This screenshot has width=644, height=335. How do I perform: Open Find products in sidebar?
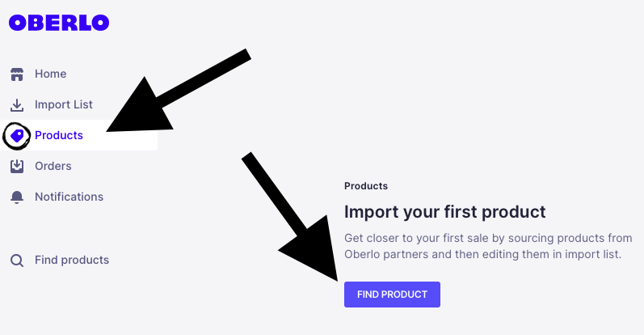click(x=72, y=260)
